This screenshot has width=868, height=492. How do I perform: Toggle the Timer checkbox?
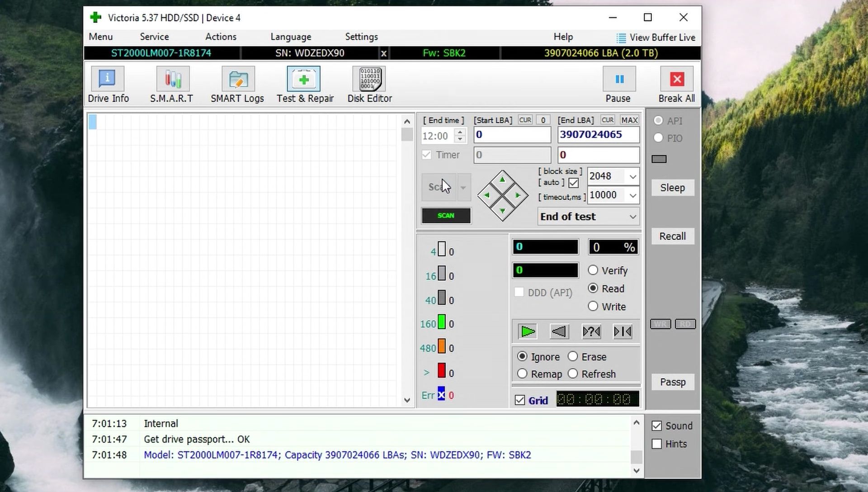(426, 155)
